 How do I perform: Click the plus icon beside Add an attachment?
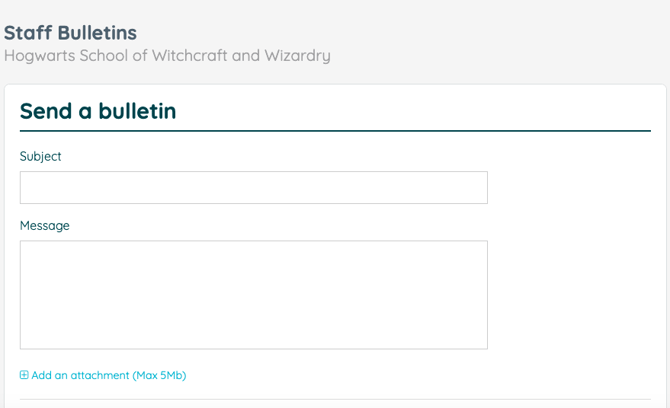24,375
